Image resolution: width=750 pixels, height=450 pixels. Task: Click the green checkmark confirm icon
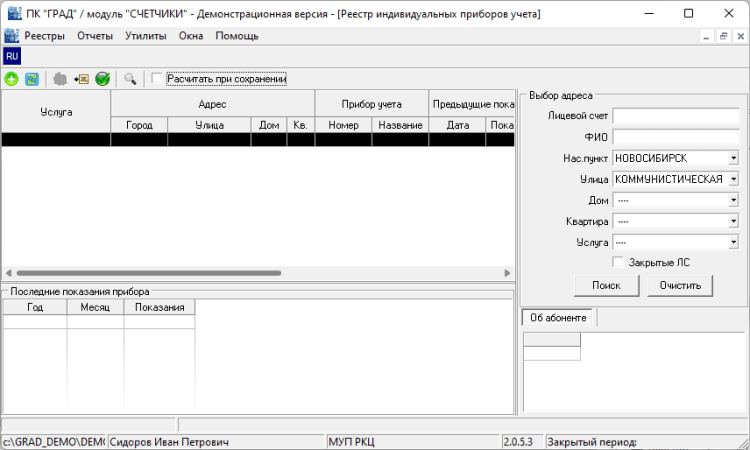point(102,79)
